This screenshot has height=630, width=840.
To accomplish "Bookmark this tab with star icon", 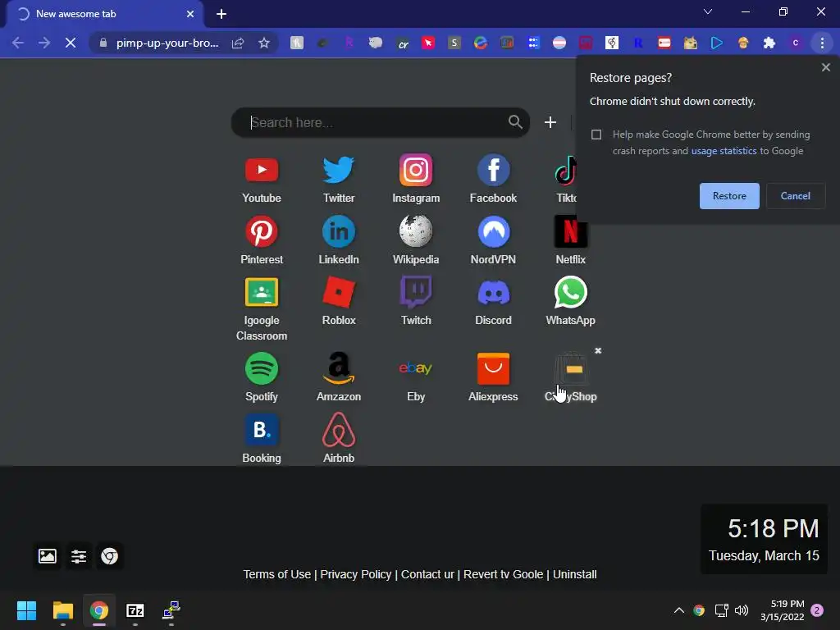I will [264, 43].
